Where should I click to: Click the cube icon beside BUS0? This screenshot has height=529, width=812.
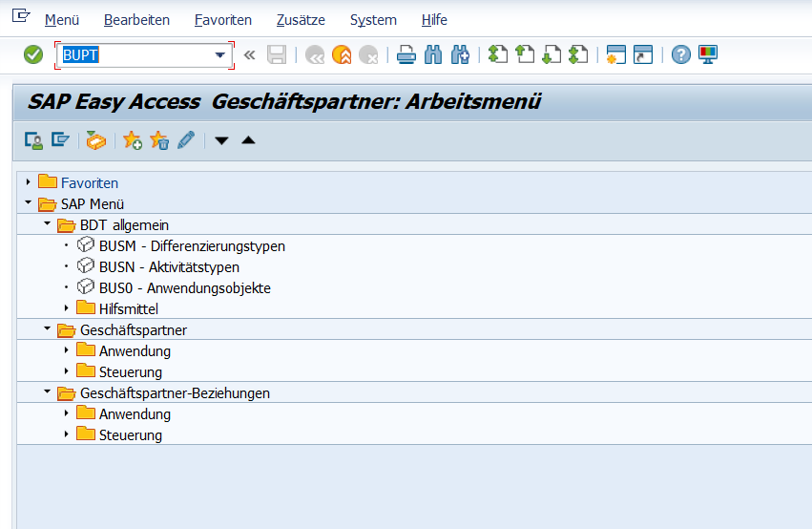coord(86,286)
